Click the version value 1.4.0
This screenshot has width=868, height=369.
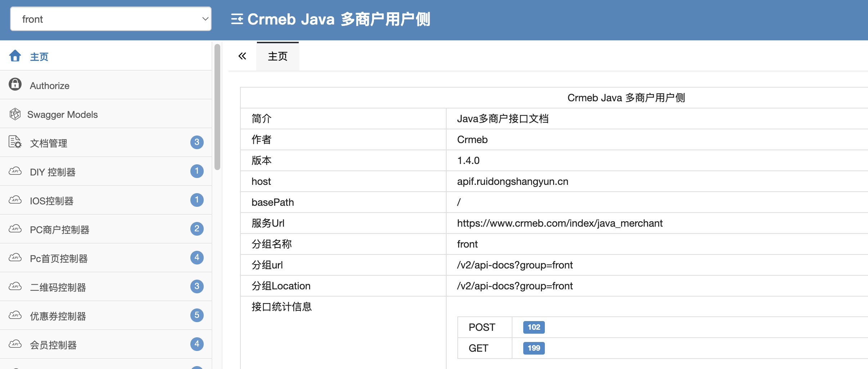pyautogui.click(x=468, y=160)
